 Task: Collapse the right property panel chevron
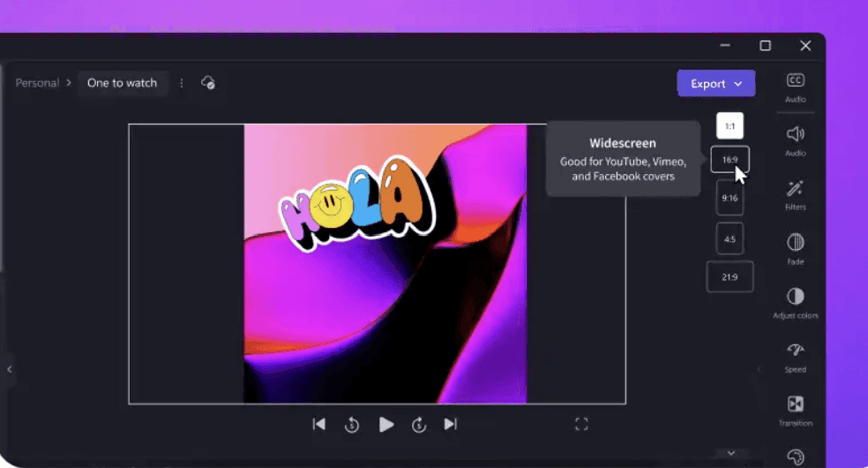pyautogui.click(x=759, y=369)
